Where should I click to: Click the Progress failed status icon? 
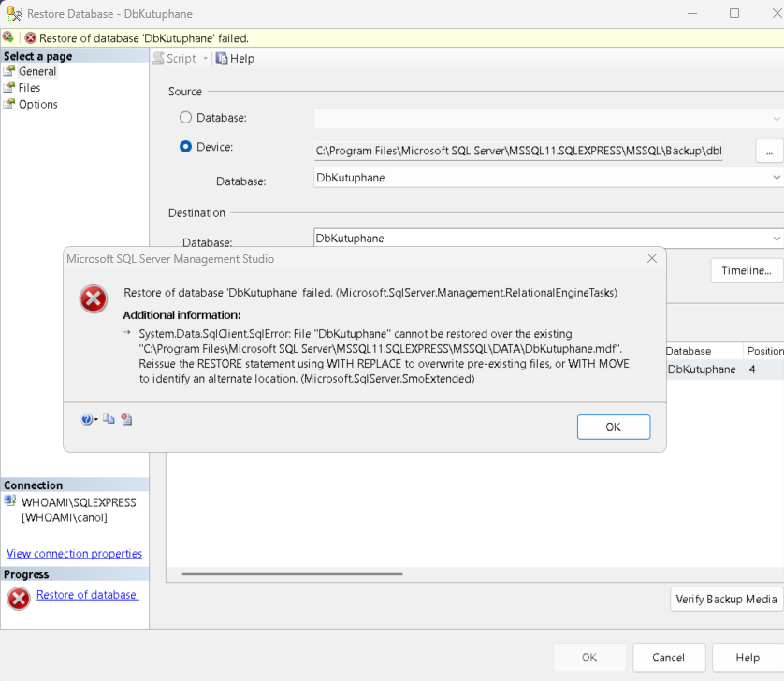pos(19,599)
